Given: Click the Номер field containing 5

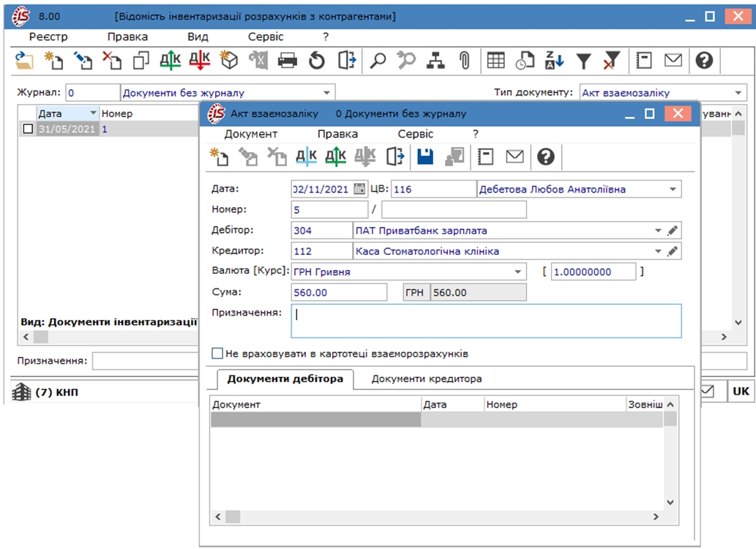Looking at the screenshot, I should [x=330, y=210].
